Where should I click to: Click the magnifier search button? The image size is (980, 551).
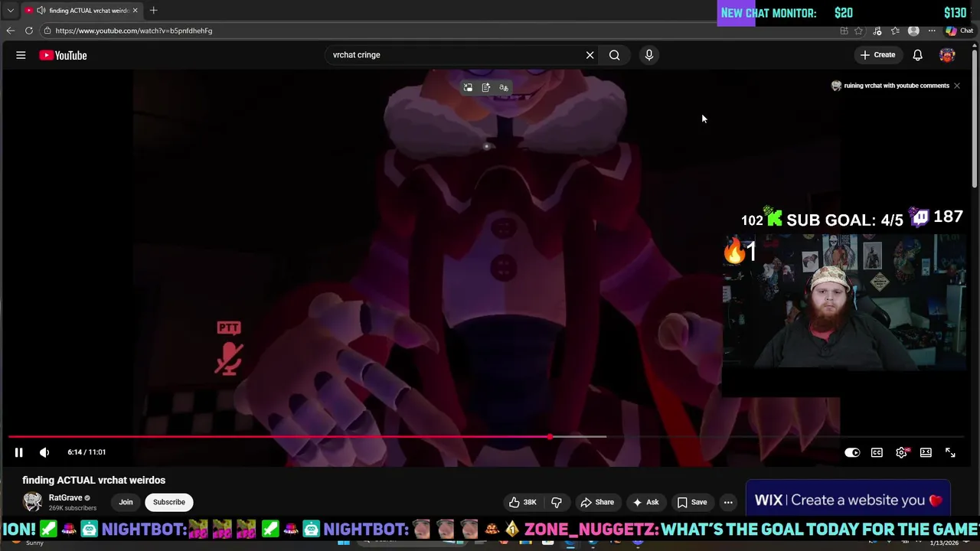pos(614,55)
